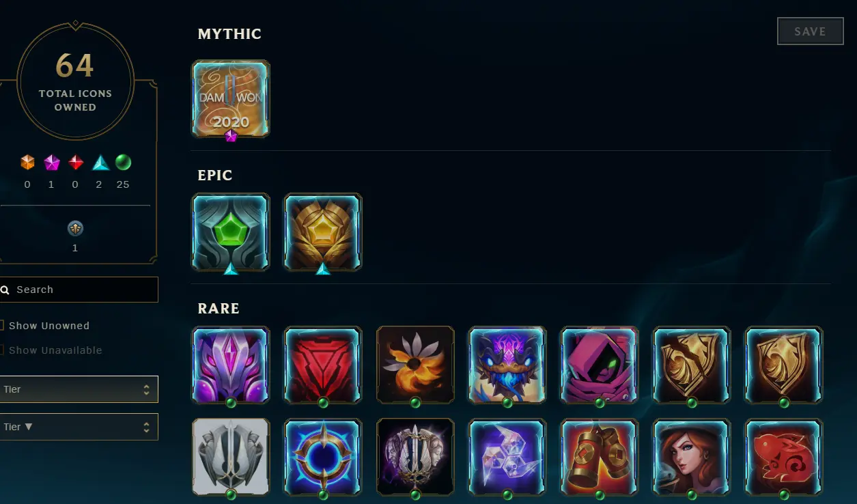Select the orange flame flower icon
Viewport: 857px width, 504px height.
click(x=415, y=365)
